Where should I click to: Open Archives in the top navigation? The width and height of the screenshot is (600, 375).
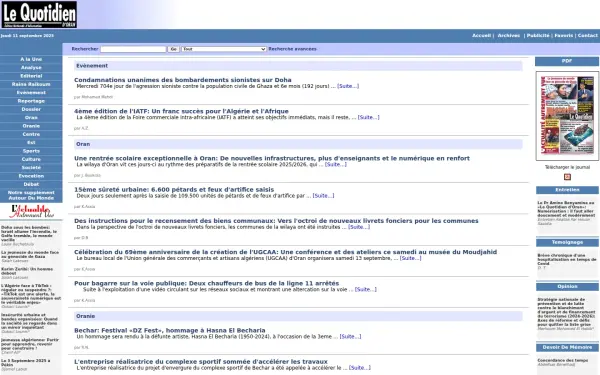tap(509, 36)
